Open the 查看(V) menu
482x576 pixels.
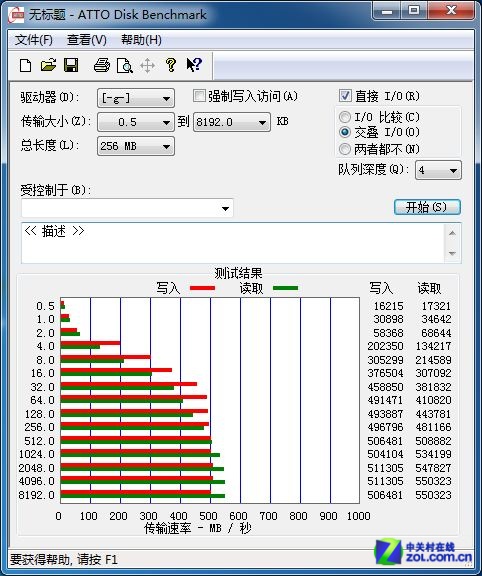click(87, 40)
